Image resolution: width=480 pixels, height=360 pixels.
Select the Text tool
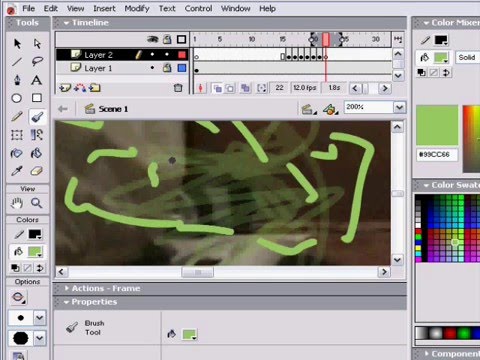coord(37,80)
